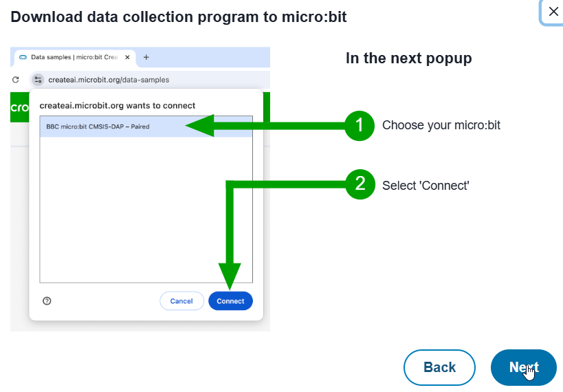This screenshot has height=392, width=563.
Task: Click the green number 2 circle
Action: tap(359, 185)
